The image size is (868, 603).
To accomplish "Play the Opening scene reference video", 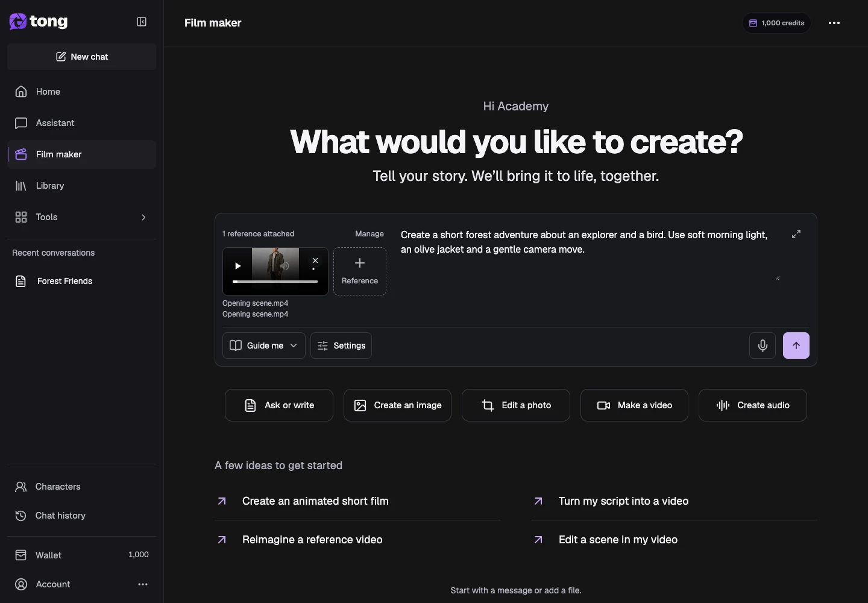I will click(x=238, y=266).
